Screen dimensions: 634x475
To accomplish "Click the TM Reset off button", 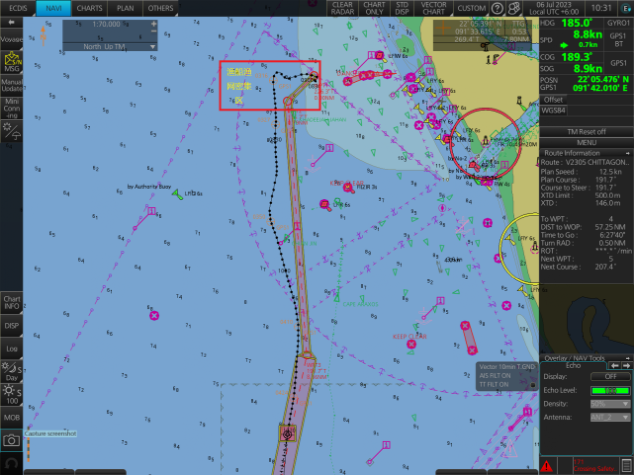I will pyautogui.click(x=585, y=132).
